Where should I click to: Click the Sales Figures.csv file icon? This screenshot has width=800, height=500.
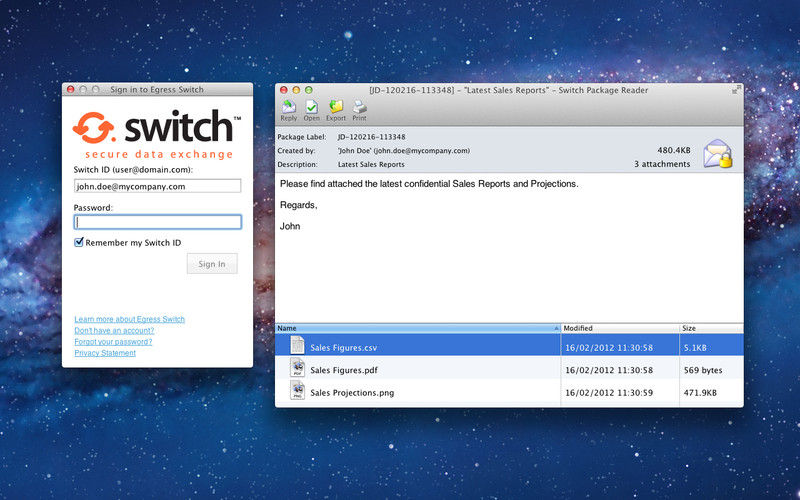click(x=297, y=345)
